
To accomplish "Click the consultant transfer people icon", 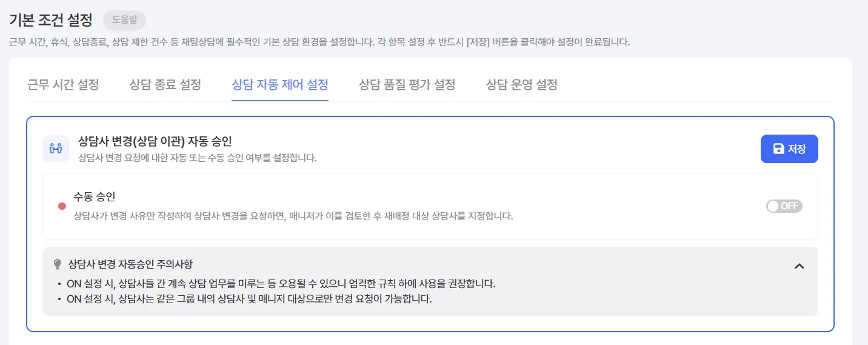I will [56, 149].
